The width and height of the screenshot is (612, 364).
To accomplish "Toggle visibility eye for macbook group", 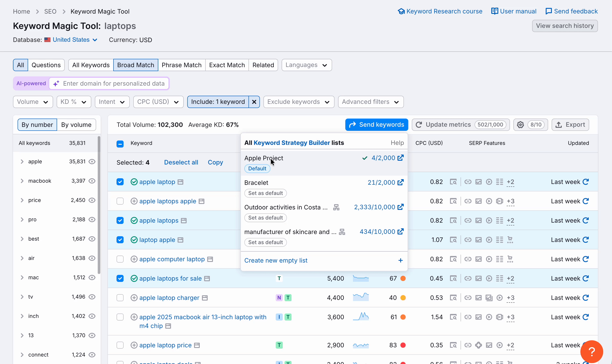I will pyautogui.click(x=92, y=181).
